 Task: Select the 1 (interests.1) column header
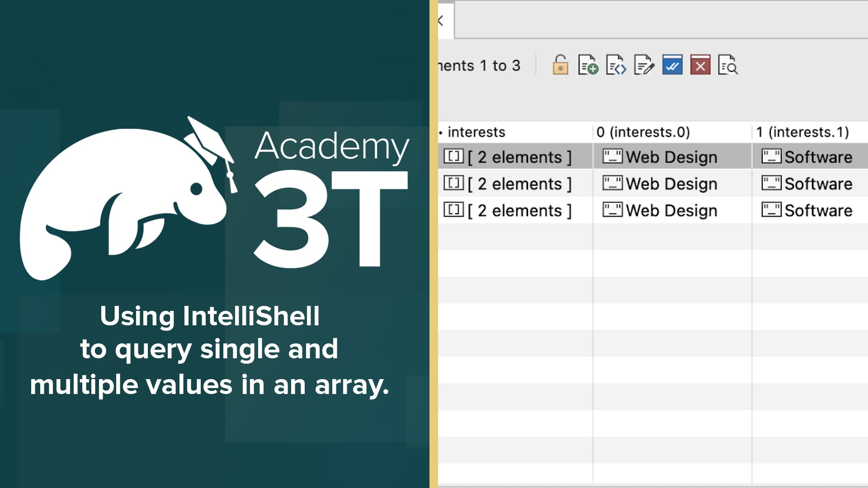[x=810, y=132]
